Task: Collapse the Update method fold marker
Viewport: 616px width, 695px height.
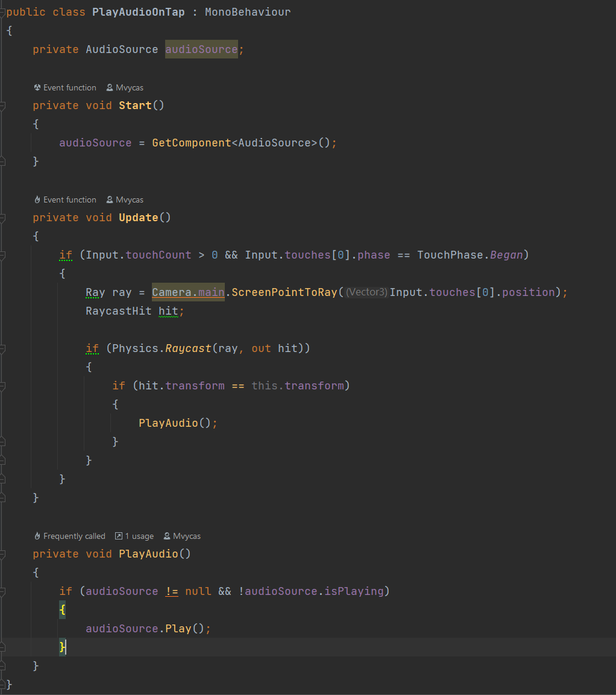Action: [2, 218]
